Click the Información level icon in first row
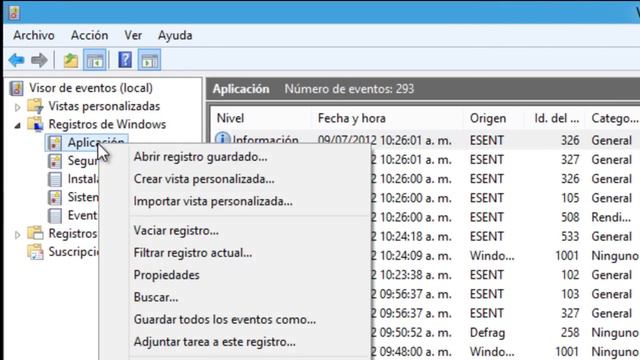 (222, 139)
